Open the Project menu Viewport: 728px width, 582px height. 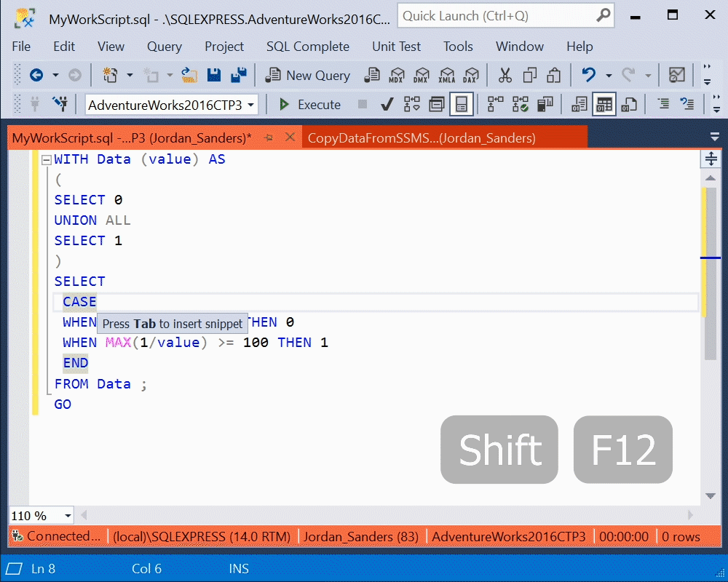pos(224,47)
